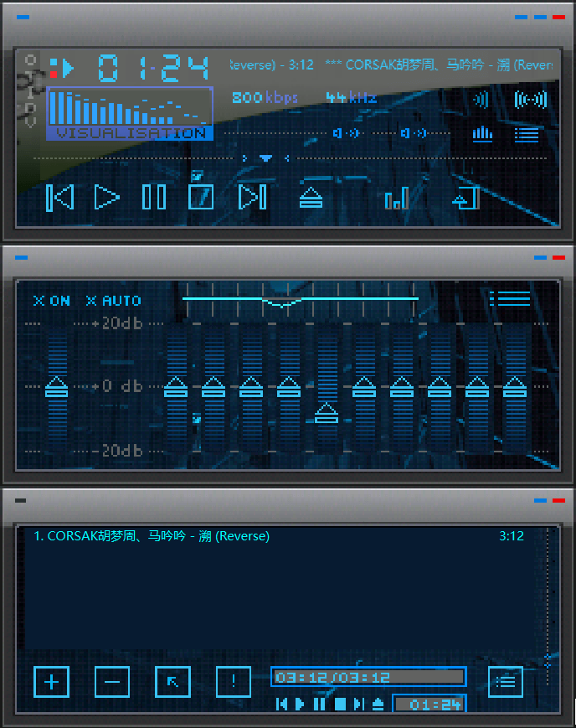The height and width of the screenshot is (728, 576).
Task: Reset preamp via the +20db label
Action: click(x=117, y=323)
